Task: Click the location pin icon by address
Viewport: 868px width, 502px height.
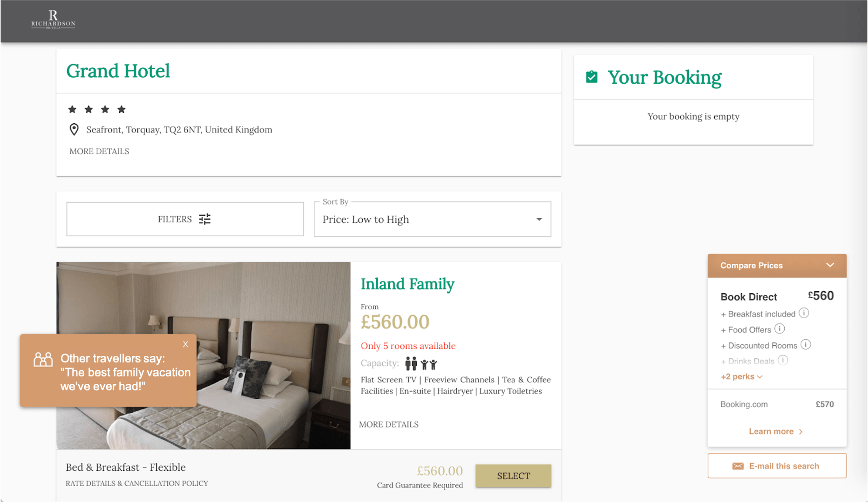Action: point(74,129)
